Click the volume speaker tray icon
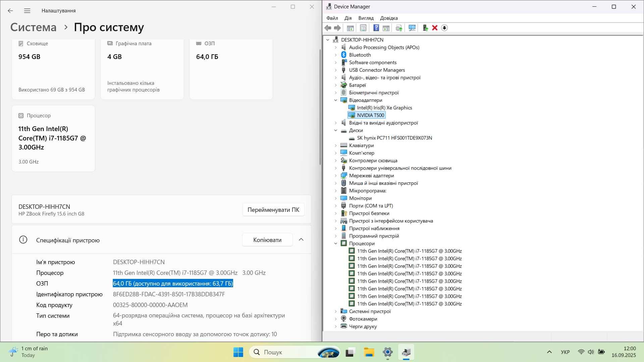This screenshot has height=362, width=644. [591, 352]
